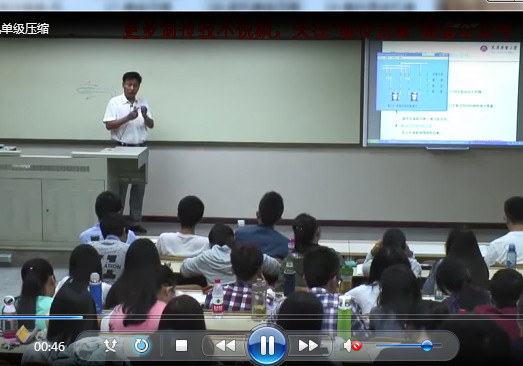523x366 pixels.
Task: Click the blue played portion of seek bar
Action: (x=41, y=317)
